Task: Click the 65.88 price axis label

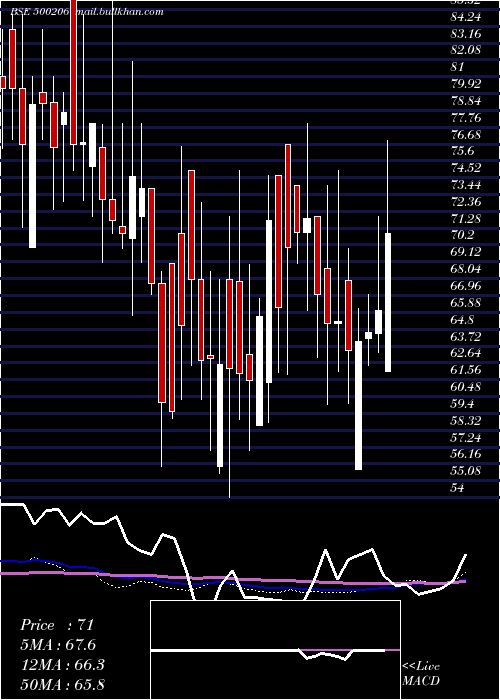Action: pos(466,303)
